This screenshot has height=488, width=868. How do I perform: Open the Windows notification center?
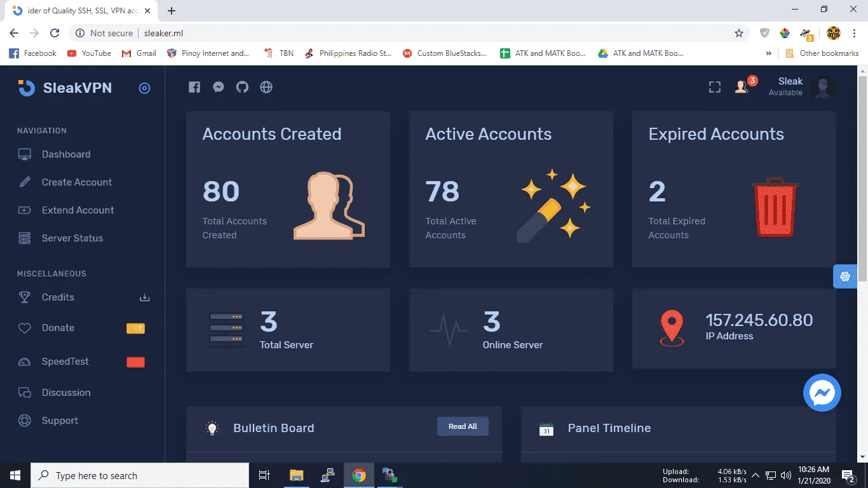coord(848,475)
